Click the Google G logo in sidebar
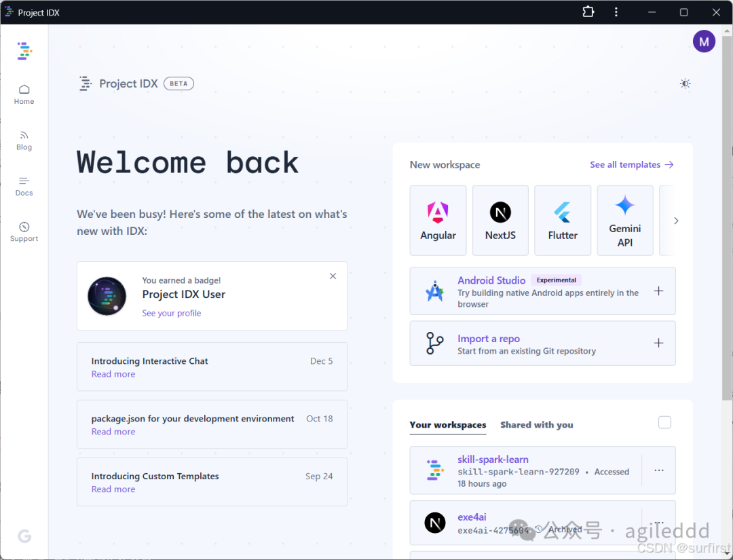This screenshot has width=733, height=560. point(24,536)
